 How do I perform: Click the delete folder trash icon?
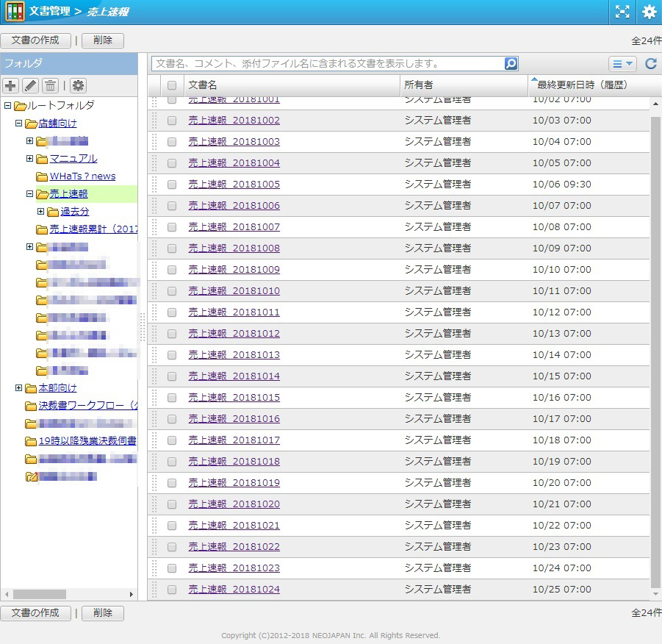50,85
